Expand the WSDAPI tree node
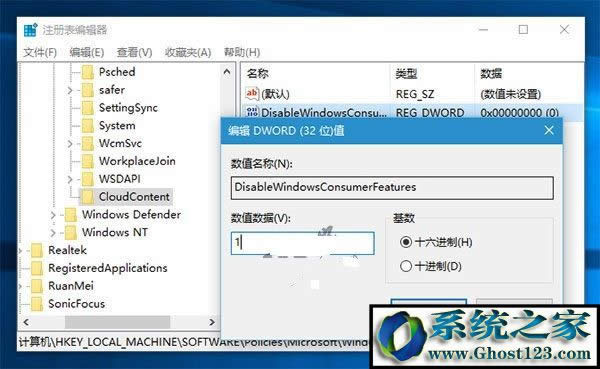Image resolution: width=600 pixels, height=369 pixels. [x=70, y=179]
